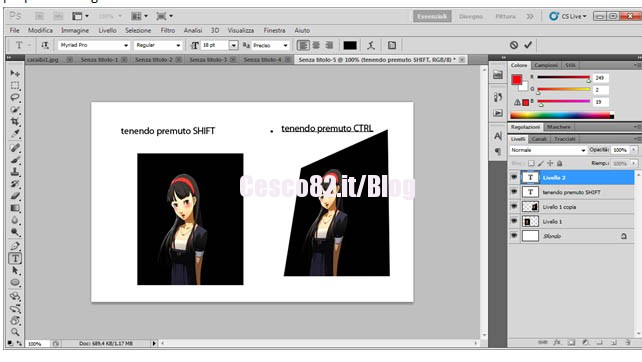The height and width of the screenshot is (362, 642).
Task: Open the 18 pt font size dropdown
Action: pyautogui.click(x=233, y=45)
